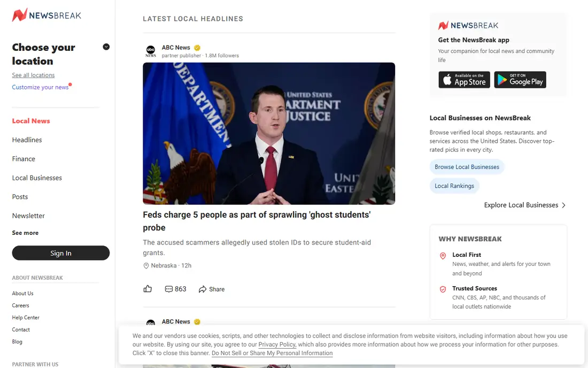The image size is (588, 368).
Task: Click ABC News avatar on first article
Action: click(x=151, y=51)
